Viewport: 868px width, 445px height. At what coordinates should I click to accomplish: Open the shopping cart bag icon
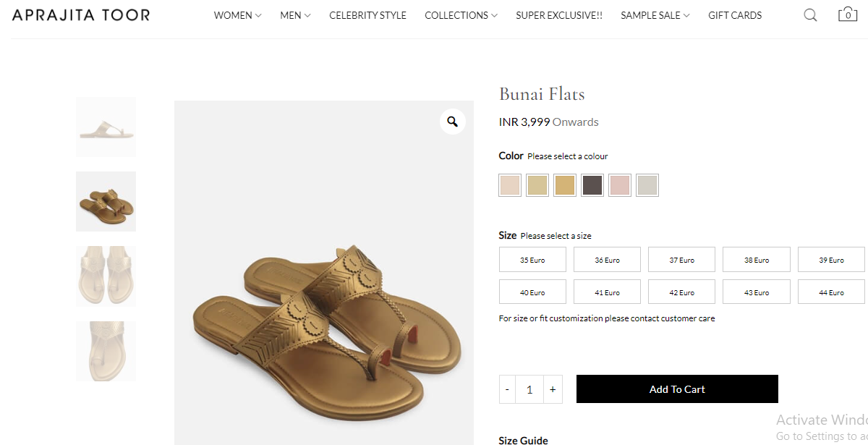pyautogui.click(x=848, y=14)
